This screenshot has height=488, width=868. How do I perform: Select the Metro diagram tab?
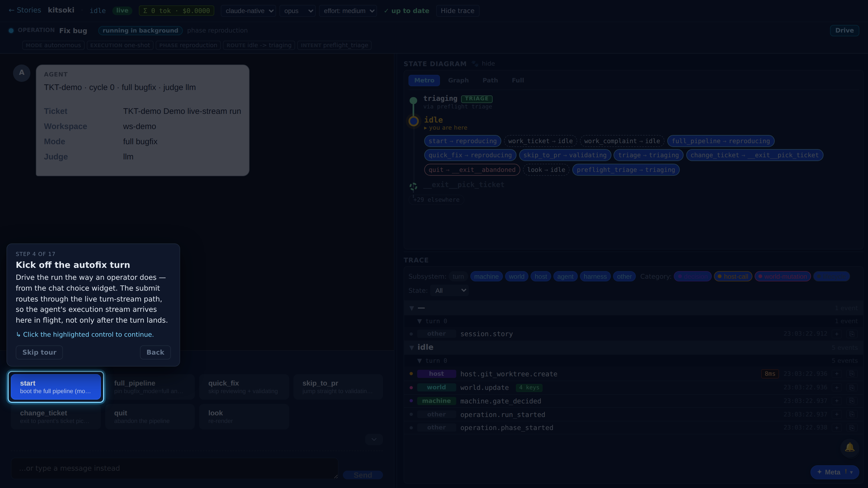tap(424, 80)
